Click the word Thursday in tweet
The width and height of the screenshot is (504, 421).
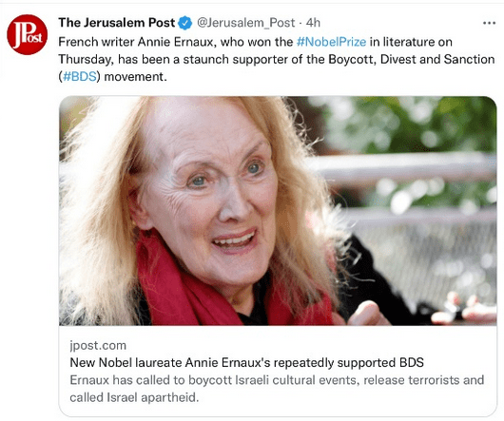pyautogui.click(x=86, y=60)
